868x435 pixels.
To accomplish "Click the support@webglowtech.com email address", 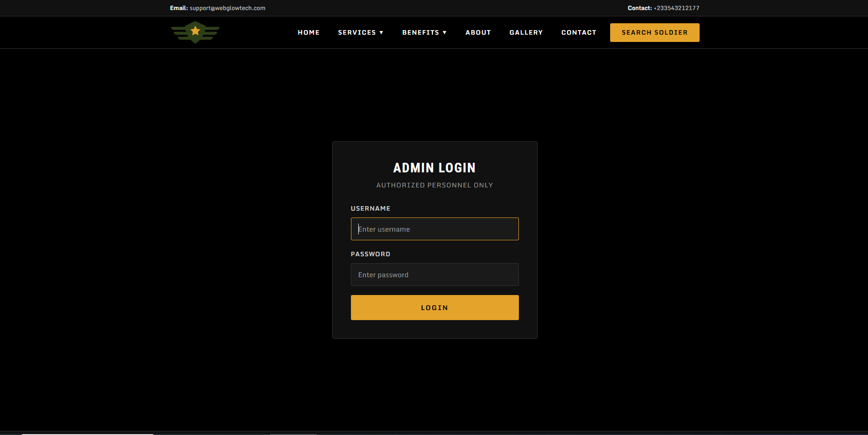I will coord(227,8).
